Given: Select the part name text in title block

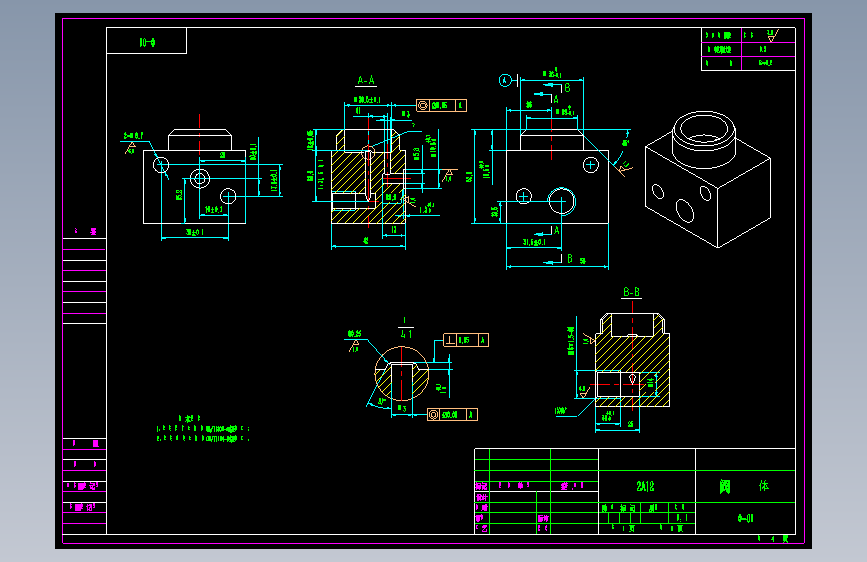Looking at the screenshot, I should pos(744,486).
